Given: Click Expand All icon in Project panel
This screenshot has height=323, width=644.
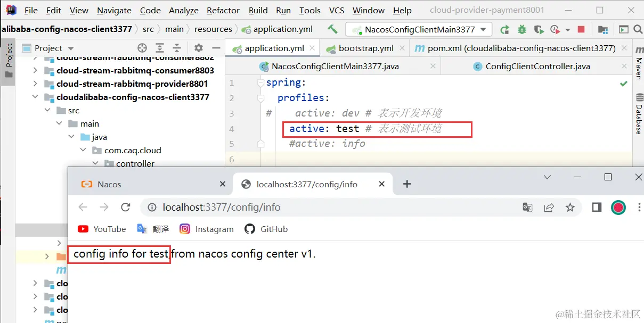Looking at the screenshot, I should coord(159,48).
